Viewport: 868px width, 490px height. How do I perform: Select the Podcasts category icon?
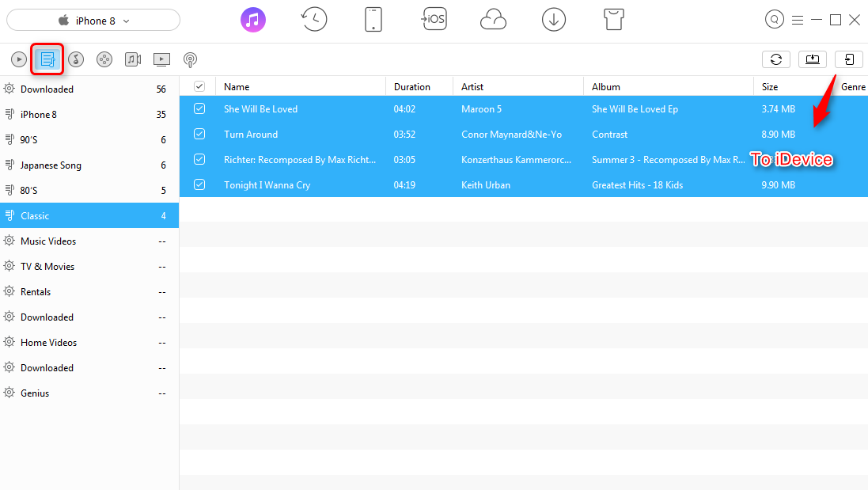190,60
